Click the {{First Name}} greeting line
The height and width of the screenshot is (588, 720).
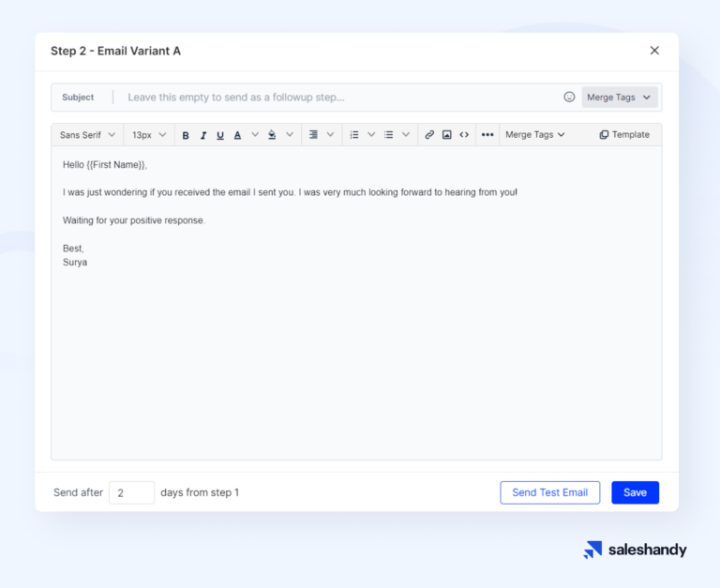(105, 165)
